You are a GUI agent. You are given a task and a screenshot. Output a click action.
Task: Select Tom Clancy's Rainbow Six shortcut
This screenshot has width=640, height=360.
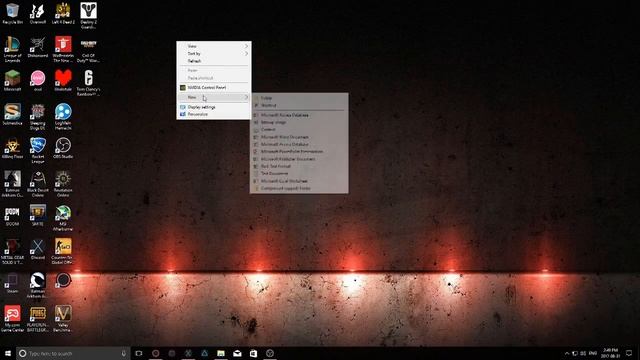88,83
